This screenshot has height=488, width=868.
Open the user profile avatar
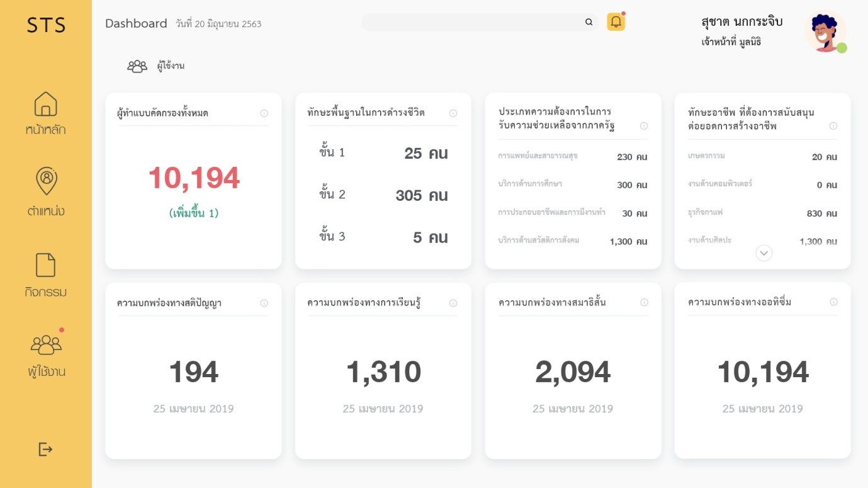825,32
